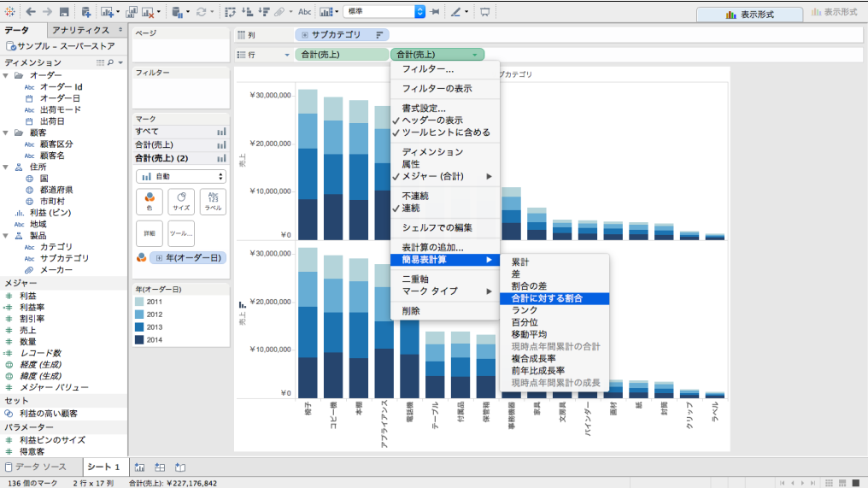Click the color mark card button

point(150,202)
